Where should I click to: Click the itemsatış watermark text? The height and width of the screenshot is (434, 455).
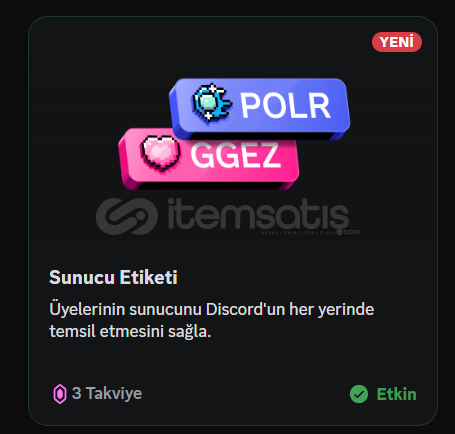click(x=258, y=214)
